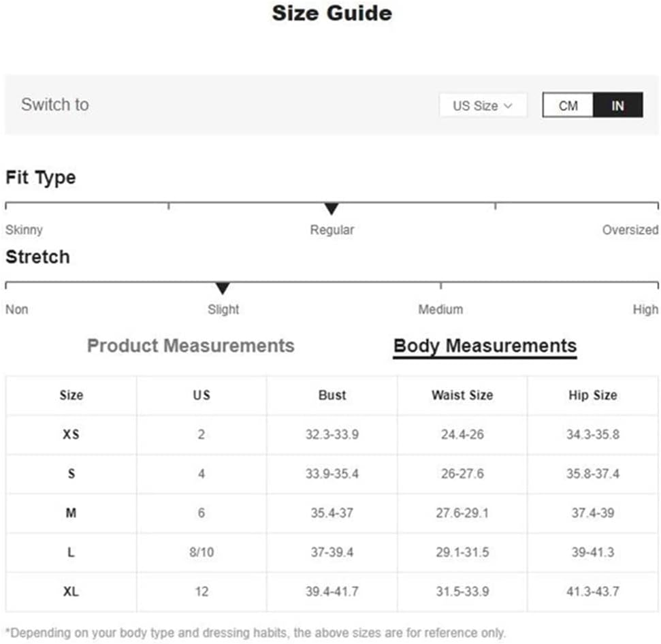Click the Bust column header
This screenshot has width=661, height=644.
click(x=332, y=396)
